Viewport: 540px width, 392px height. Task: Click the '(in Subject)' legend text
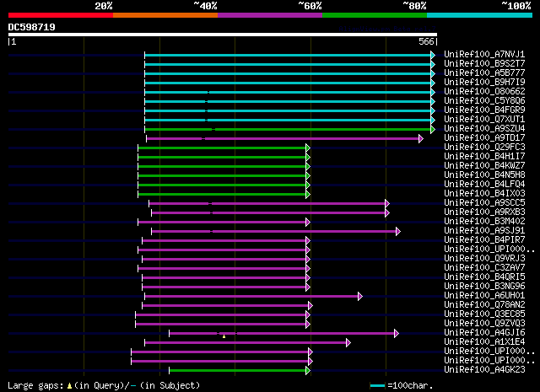click(170, 386)
